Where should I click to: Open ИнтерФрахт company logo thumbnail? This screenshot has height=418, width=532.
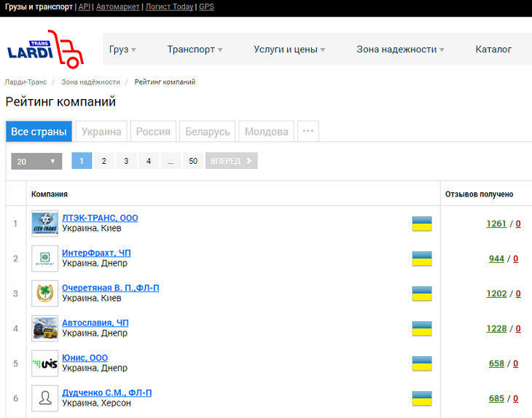point(44,259)
